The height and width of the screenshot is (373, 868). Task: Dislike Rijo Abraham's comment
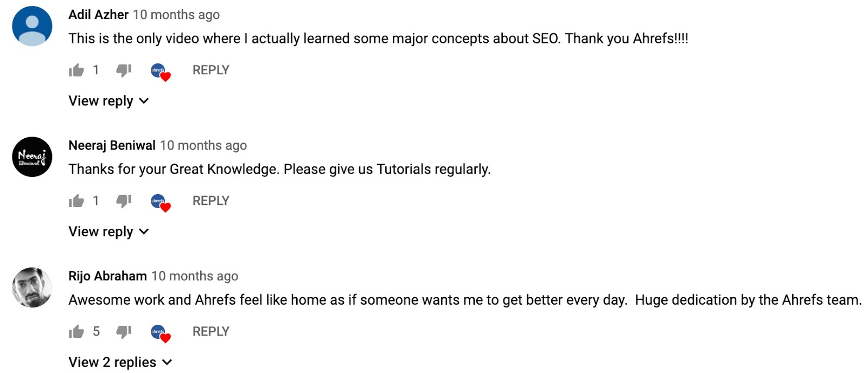124,331
